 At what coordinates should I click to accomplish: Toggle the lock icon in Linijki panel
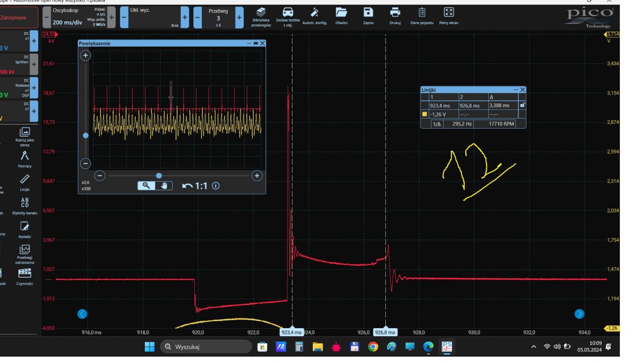coord(523,106)
